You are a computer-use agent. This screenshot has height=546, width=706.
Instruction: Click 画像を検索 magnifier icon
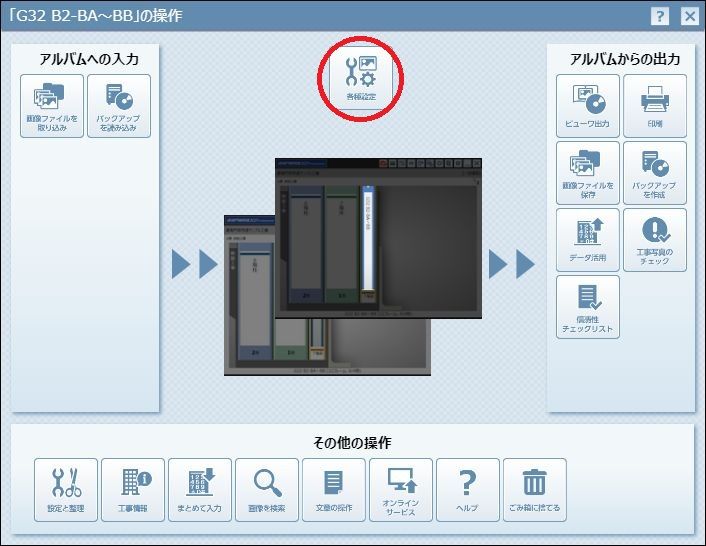coord(267,490)
